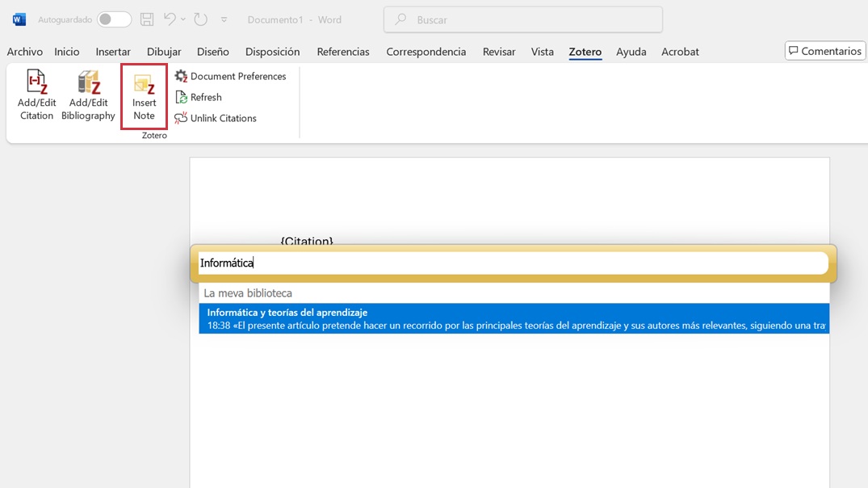Image resolution: width=868 pixels, height=488 pixels.
Task: Switch to the Acrobat tab
Action: [680, 52]
